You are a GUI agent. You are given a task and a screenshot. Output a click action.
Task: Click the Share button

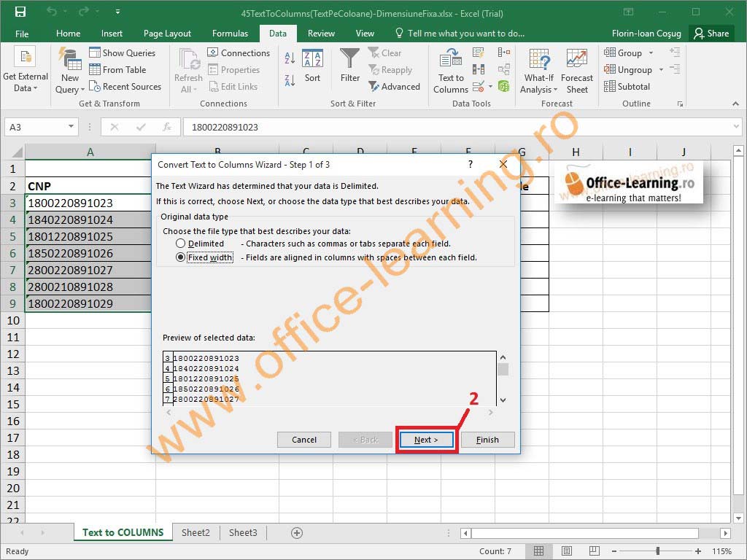[711, 34]
